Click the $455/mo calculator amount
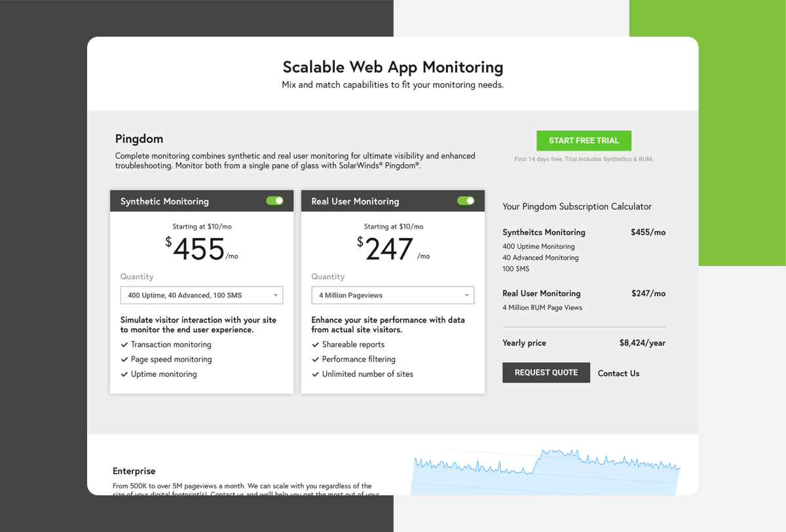 point(648,233)
